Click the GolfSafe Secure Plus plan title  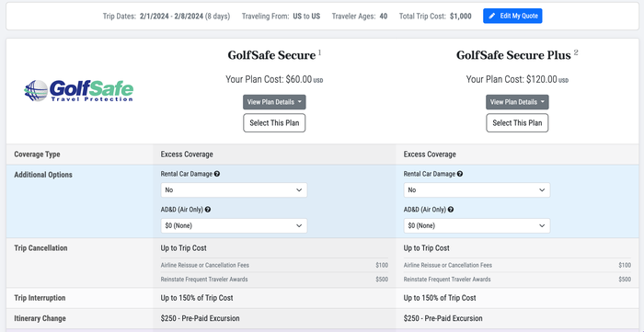pos(513,55)
